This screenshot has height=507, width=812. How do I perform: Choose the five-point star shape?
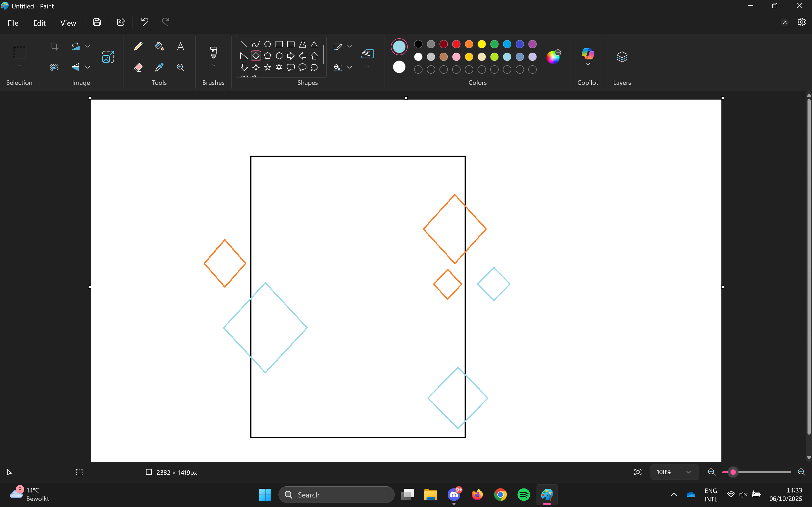coord(267,67)
